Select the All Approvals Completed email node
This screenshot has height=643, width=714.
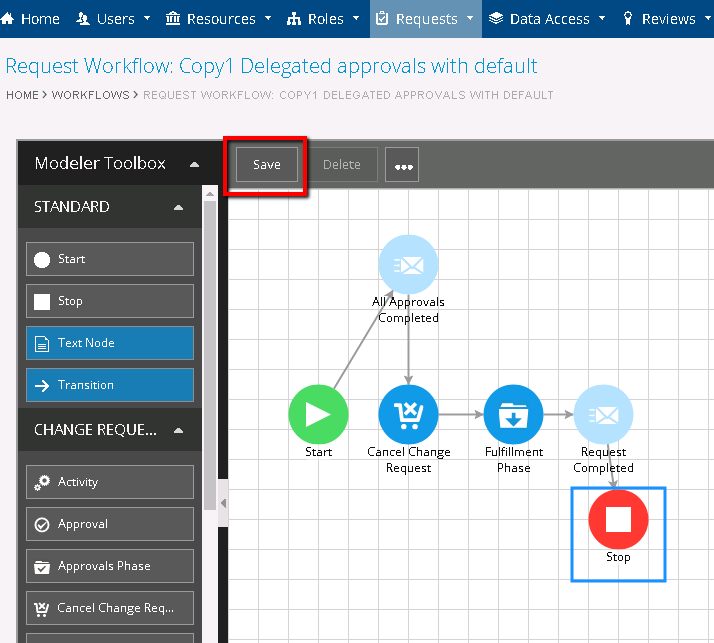[x=408, y=265]
